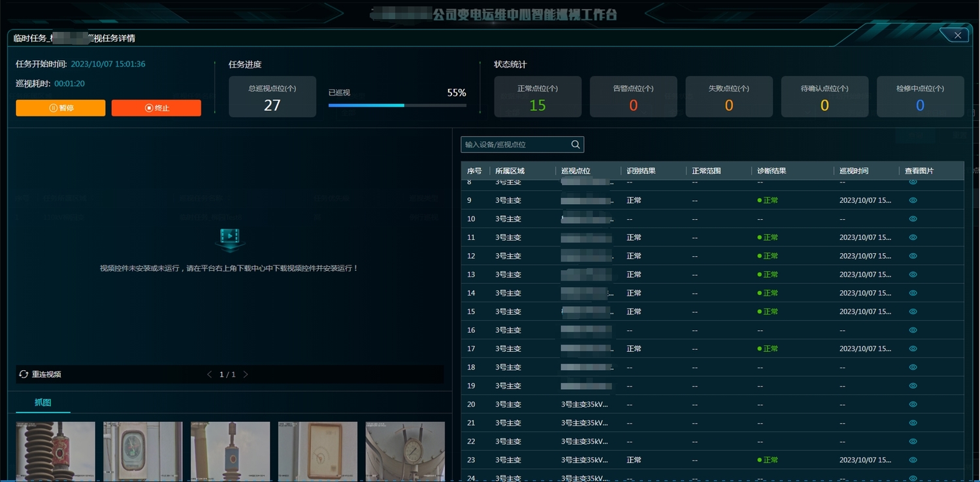The height and width of the screenshot is (482, 980).
Task: View picture for row 15 eye icon
Action: tap(913, 311)
